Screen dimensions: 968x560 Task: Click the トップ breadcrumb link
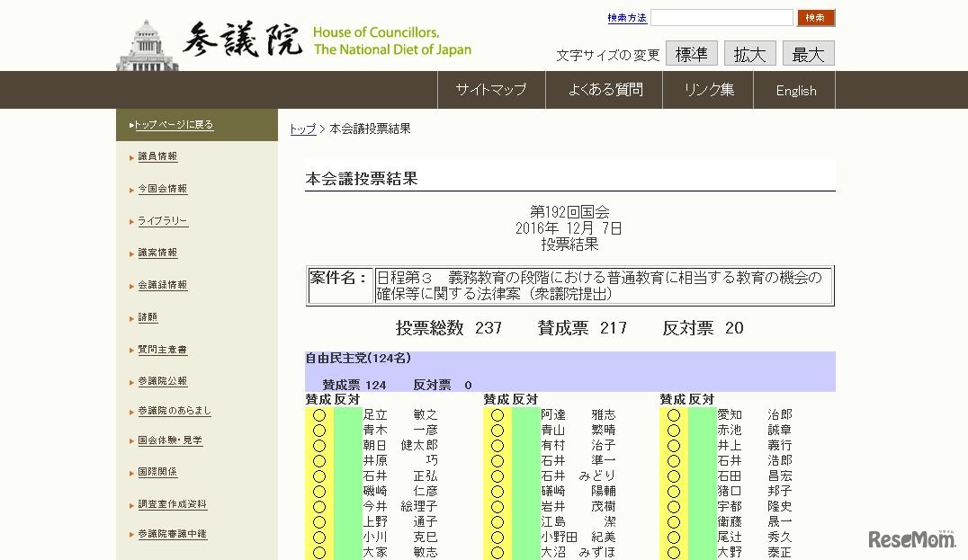coord(301,129)
